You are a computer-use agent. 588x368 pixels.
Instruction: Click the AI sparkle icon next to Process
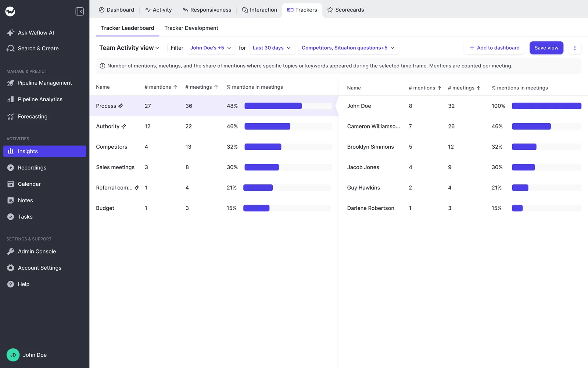[x=121, y=106]
